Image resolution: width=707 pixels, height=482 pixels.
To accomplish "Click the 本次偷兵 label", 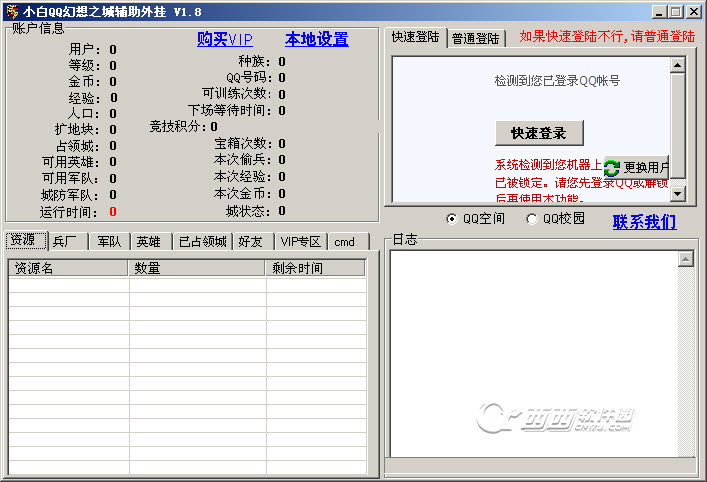I will pos(243,160).
